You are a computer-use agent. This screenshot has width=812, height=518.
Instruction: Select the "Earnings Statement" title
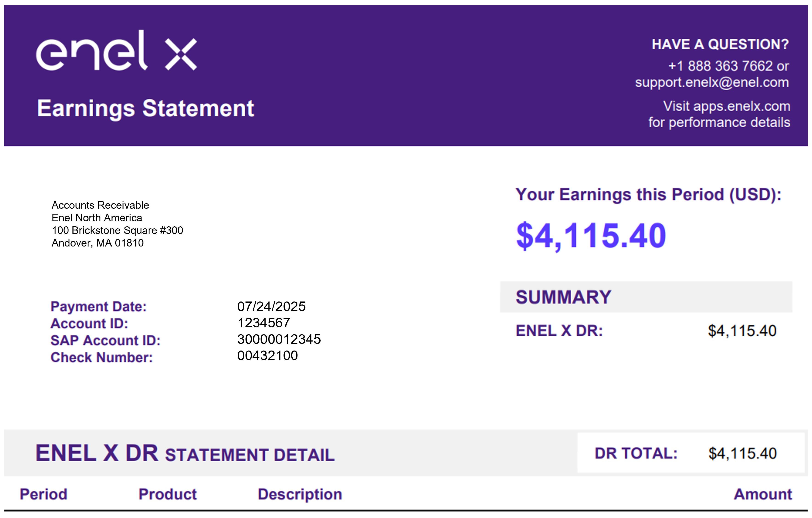tap(145, 109)
